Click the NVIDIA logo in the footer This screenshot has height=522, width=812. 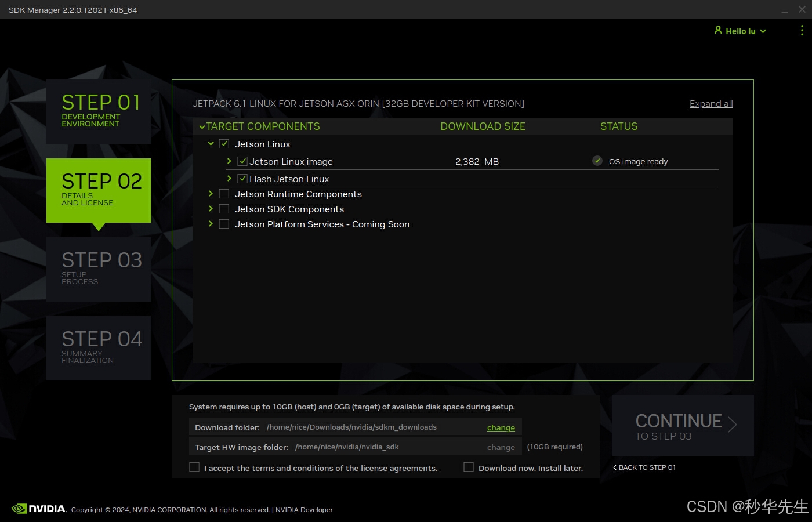click(39, 509)
